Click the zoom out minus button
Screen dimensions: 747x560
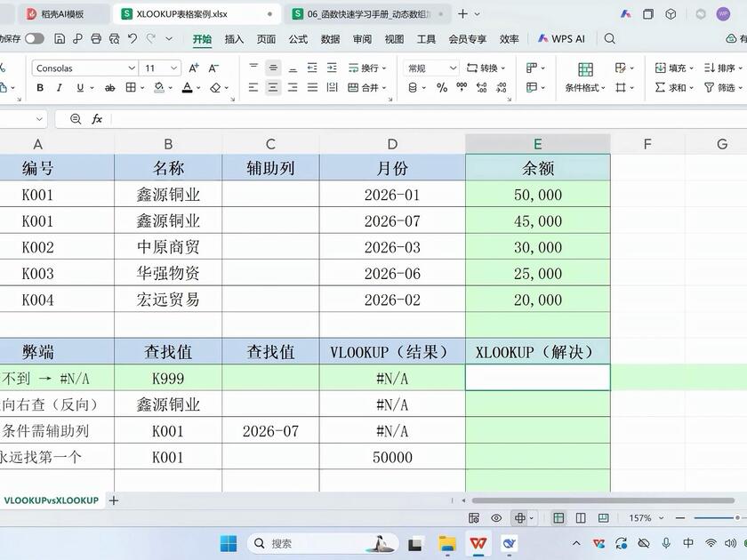(680, 517)
